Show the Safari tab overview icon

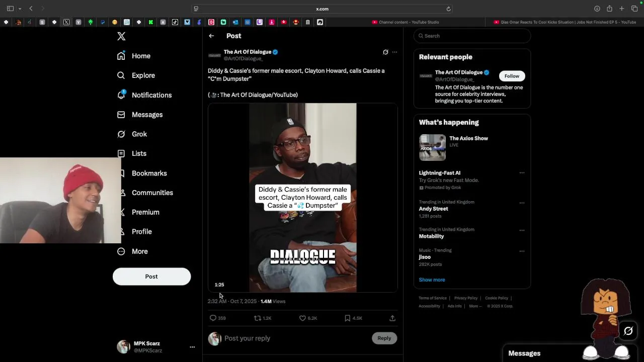tap(634, 9)
